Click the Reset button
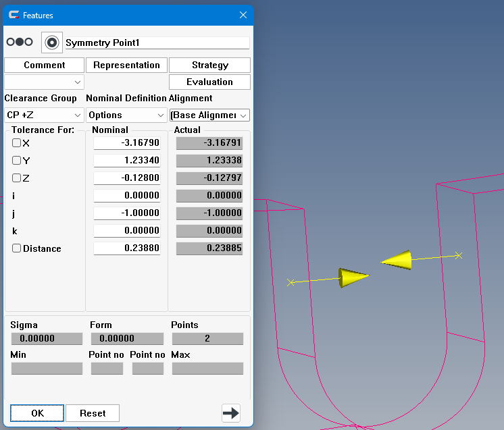The image size is (504, 430). point(93,413)
